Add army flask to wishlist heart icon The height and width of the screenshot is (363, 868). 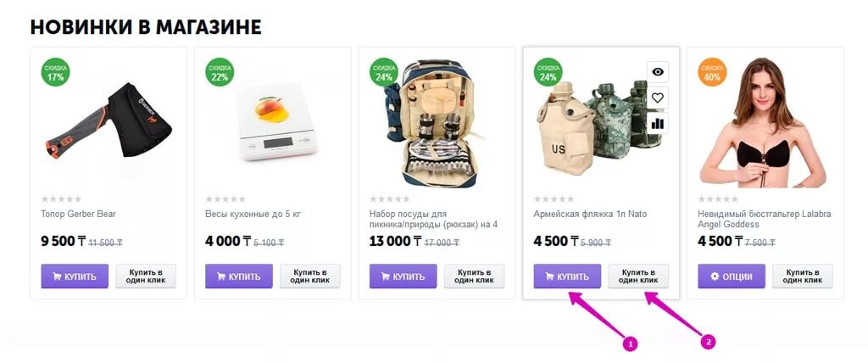tap(658, 98)
